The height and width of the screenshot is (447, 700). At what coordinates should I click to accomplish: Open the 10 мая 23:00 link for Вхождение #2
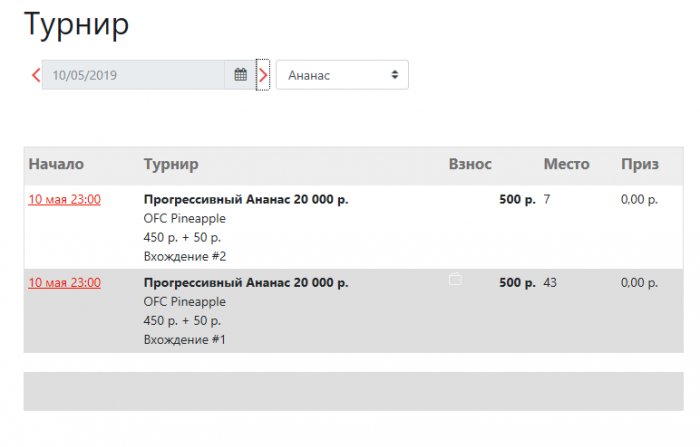(x=65, y=199)
